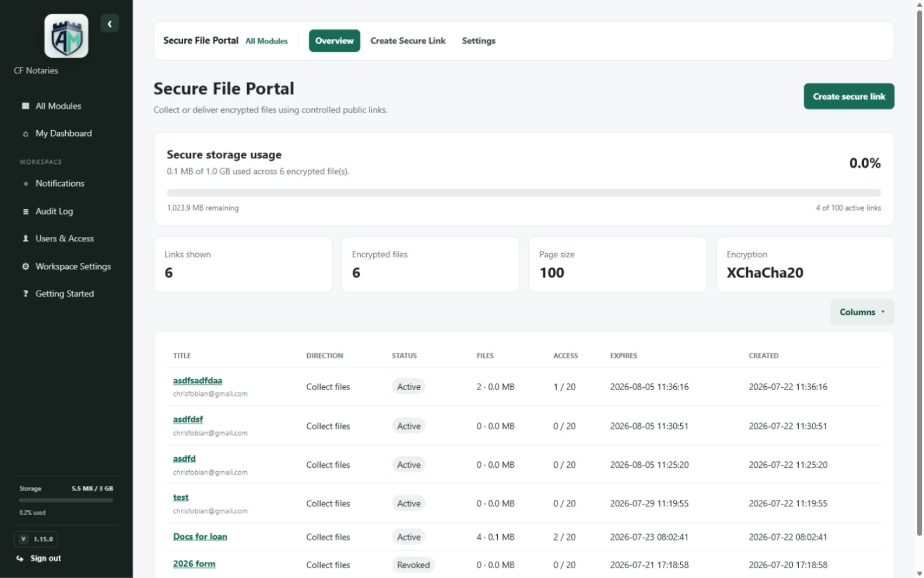
Task: Click the Sign out arrow icon
Action: [20, 559]
